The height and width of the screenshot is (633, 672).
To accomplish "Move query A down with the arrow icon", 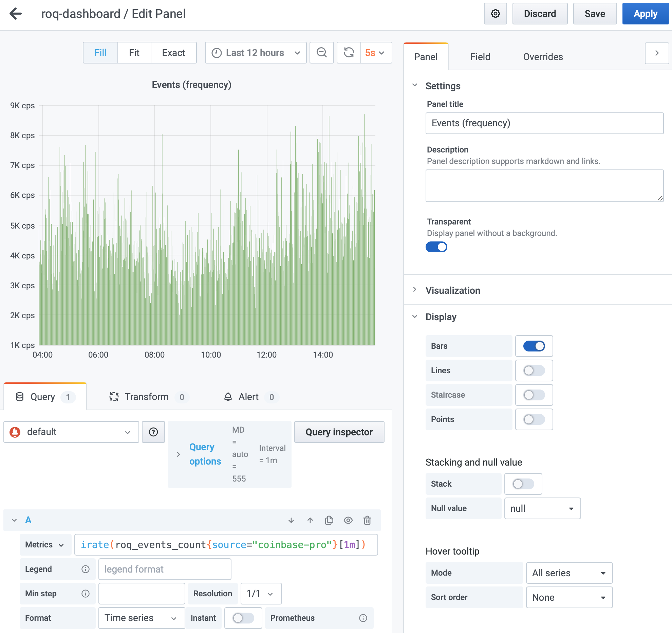I will tap(291, 520).
